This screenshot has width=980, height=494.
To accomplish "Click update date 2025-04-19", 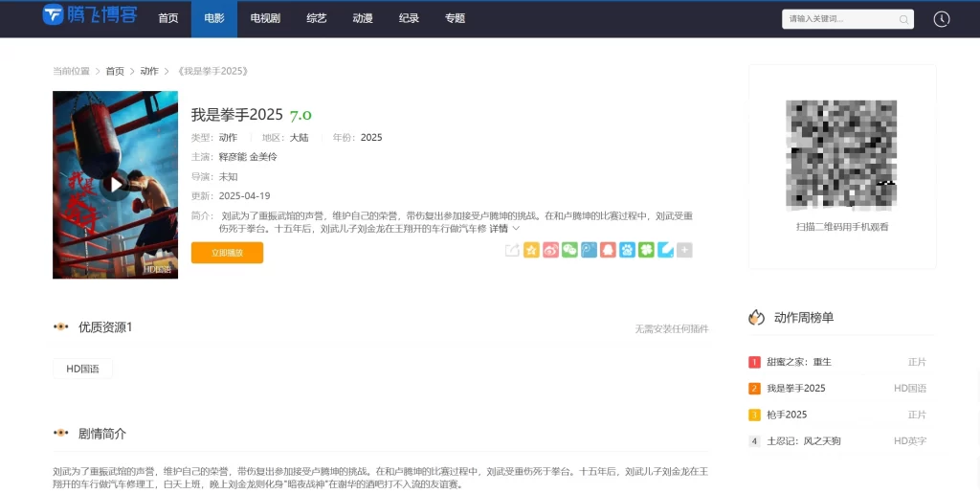I will pos(244,195).
